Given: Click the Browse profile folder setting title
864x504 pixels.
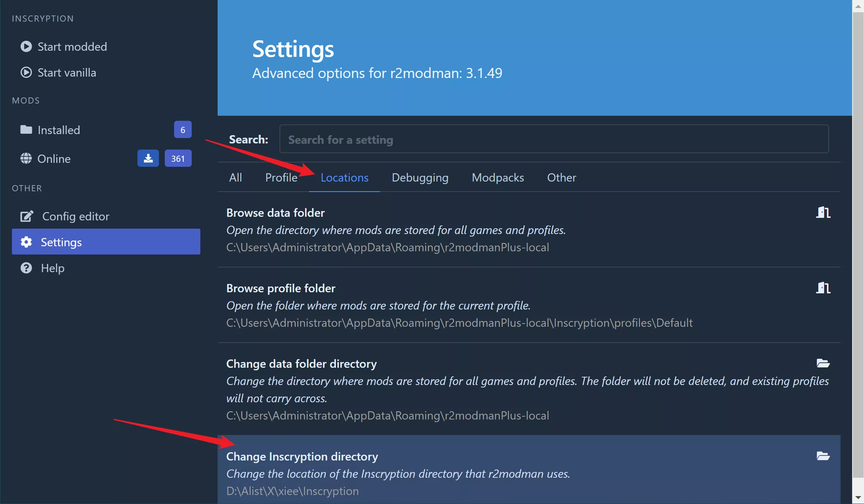Looking at the screenshot, I should click(x=281, y=288).
